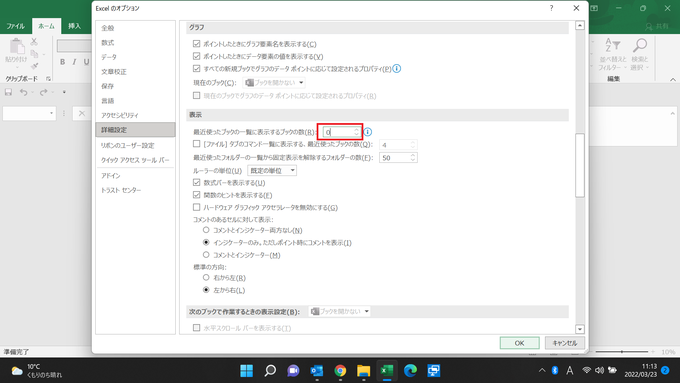The height and width of the screenshot is (383, 680).
Task: Open File Explorer from the taskbar
Action: point(363,370)
